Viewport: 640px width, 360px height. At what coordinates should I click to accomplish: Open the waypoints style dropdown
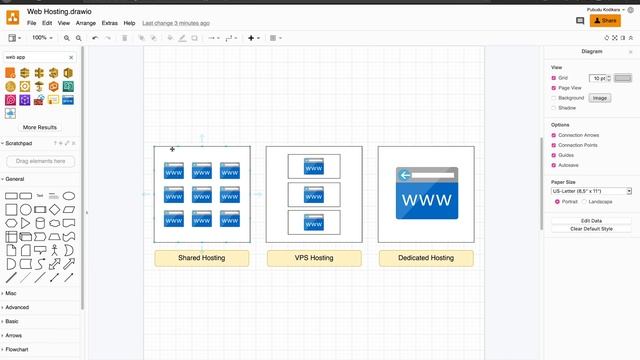coord(231,38)
